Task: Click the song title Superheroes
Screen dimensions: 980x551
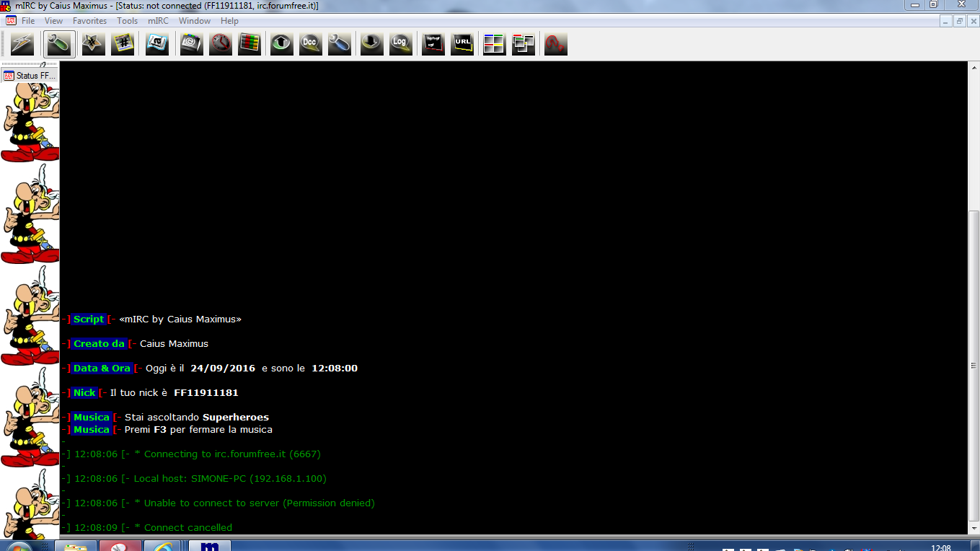Action: (236, 417)
